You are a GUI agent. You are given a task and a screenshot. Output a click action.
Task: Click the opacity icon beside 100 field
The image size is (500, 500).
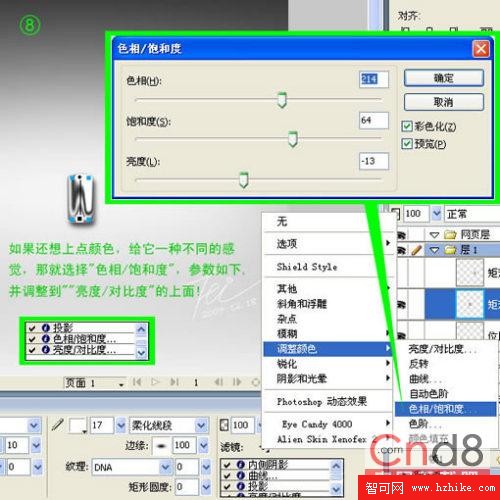(224, 425)
